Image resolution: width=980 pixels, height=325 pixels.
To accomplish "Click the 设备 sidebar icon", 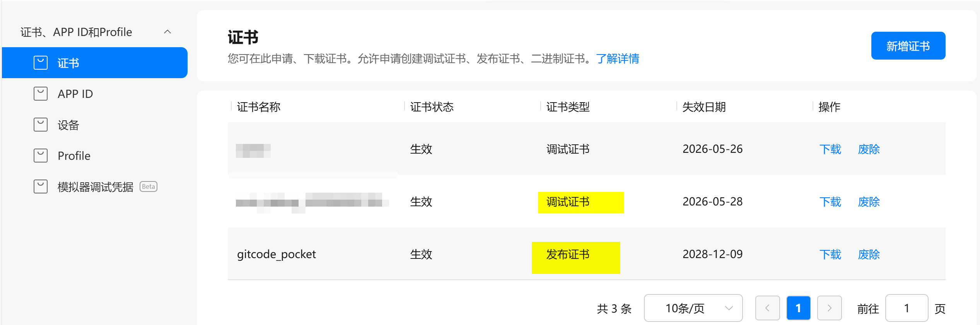I will [41, 125].
